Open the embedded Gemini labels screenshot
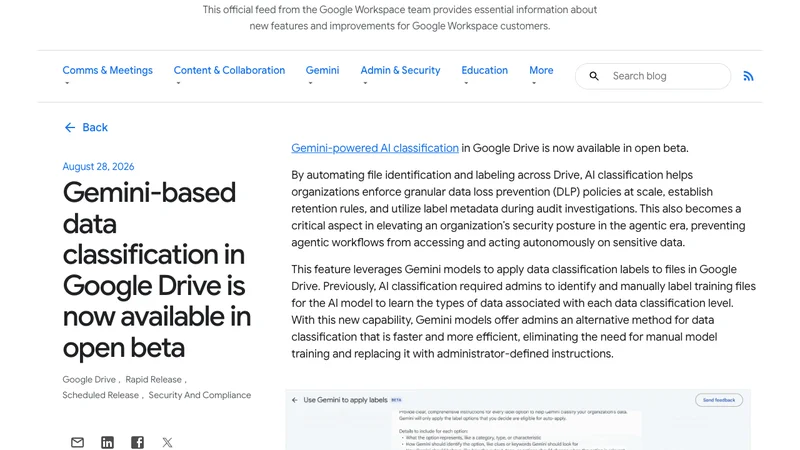 point(518,419)
